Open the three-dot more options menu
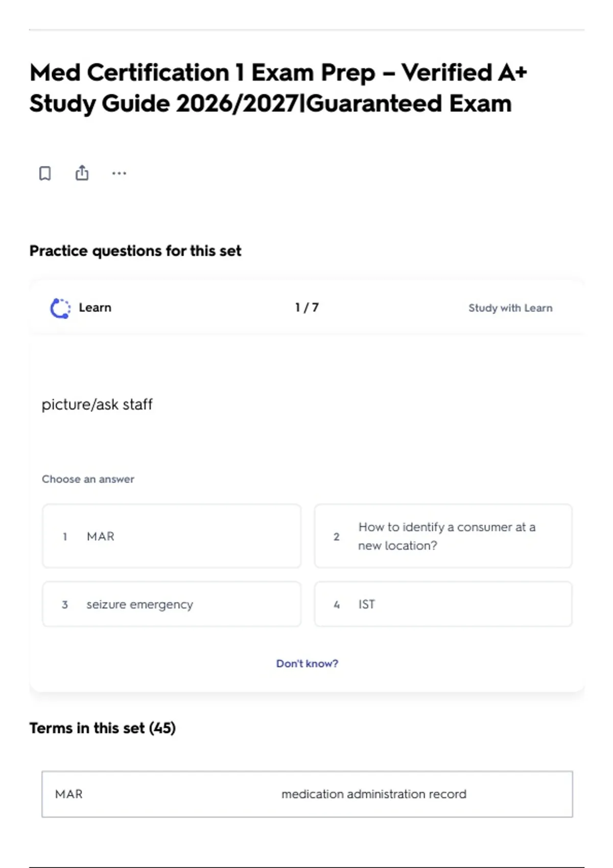 click(x=119, y=173)
